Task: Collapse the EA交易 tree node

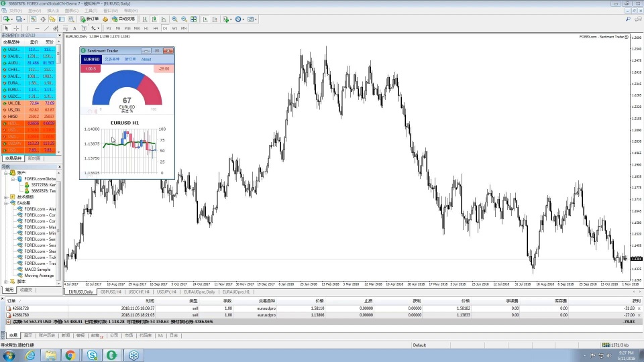Action: 5,203
